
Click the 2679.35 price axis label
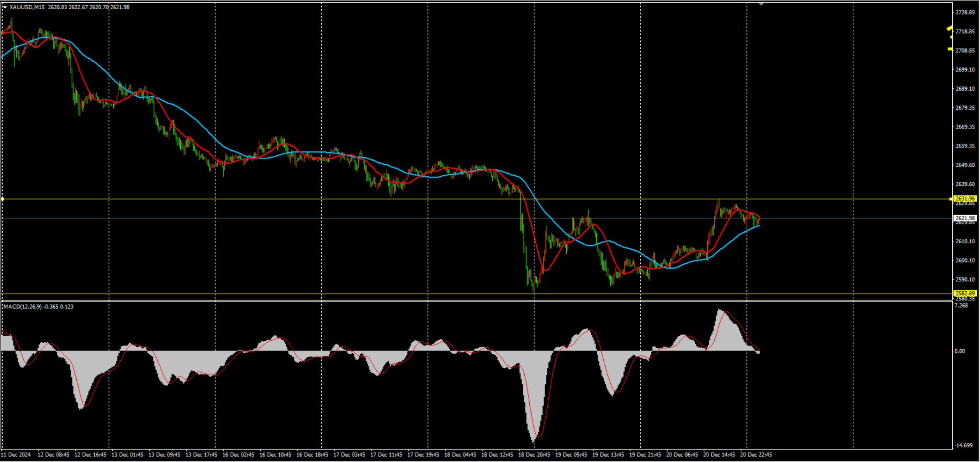coord(965,108)
